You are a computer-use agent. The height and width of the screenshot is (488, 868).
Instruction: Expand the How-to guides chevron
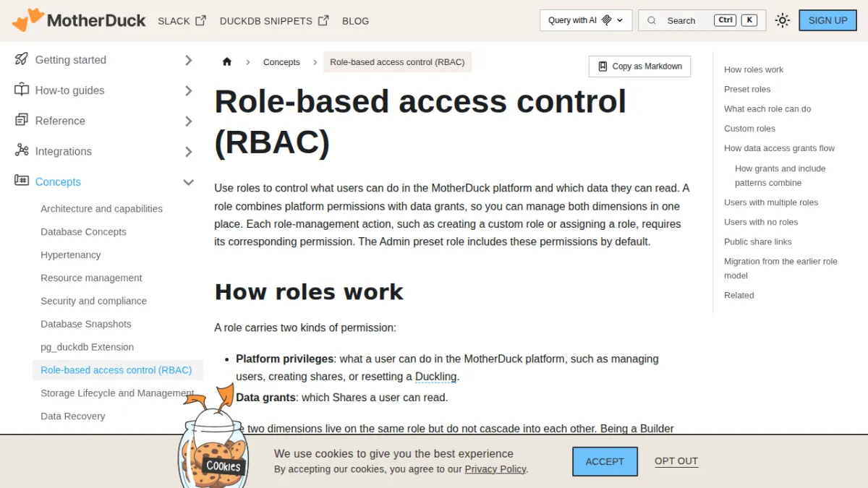[189, 90]
